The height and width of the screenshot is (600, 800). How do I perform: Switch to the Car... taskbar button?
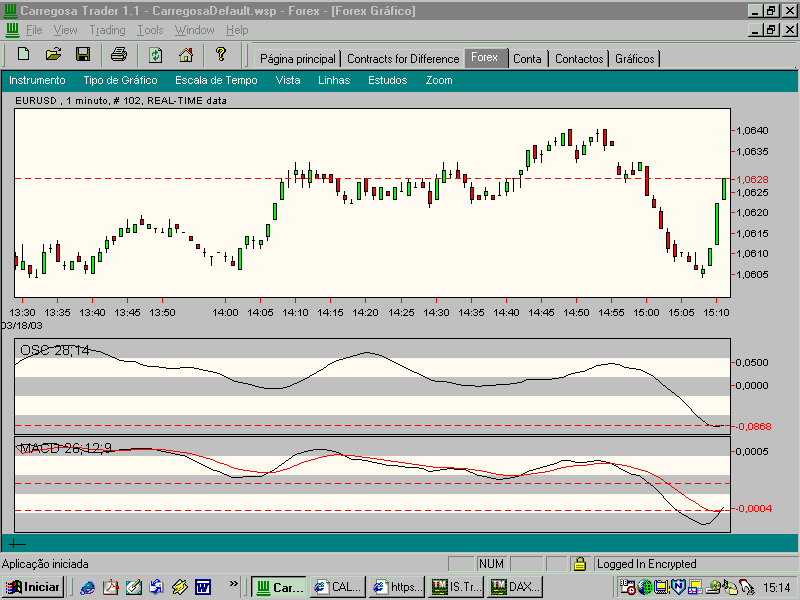[x=279, y=587]
